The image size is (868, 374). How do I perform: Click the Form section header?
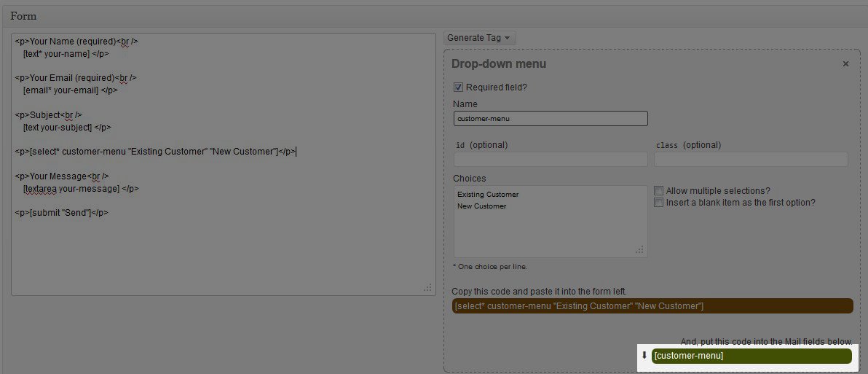pyautogui.click(x=23, y=16)
